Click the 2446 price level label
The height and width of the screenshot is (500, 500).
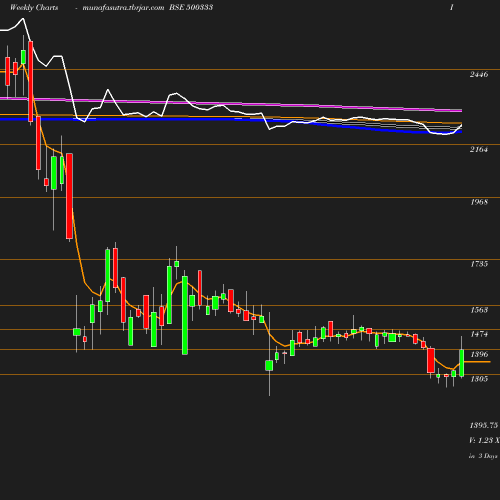(479, 75)
